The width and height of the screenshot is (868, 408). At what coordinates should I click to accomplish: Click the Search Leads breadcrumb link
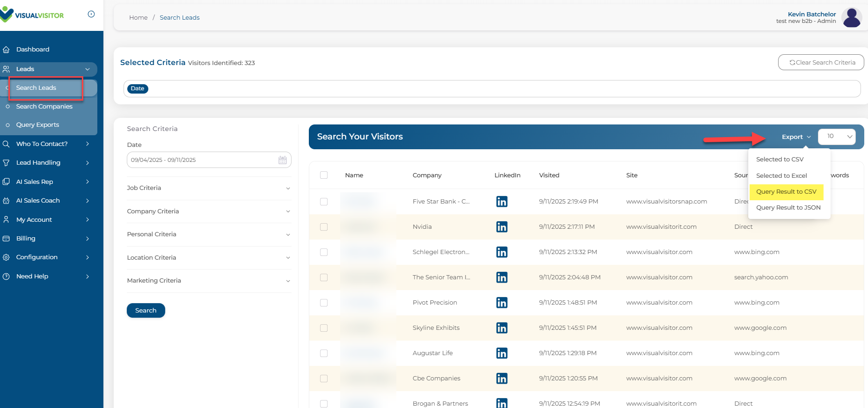coord(180,18)
